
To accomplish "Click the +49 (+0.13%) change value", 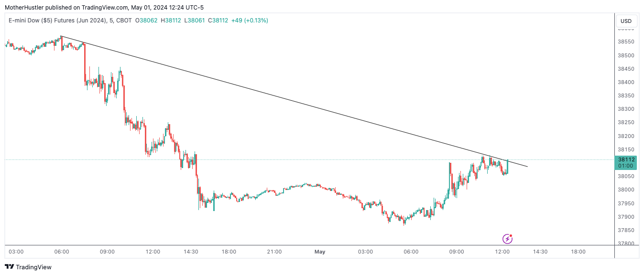I will [x=250, y=21].
